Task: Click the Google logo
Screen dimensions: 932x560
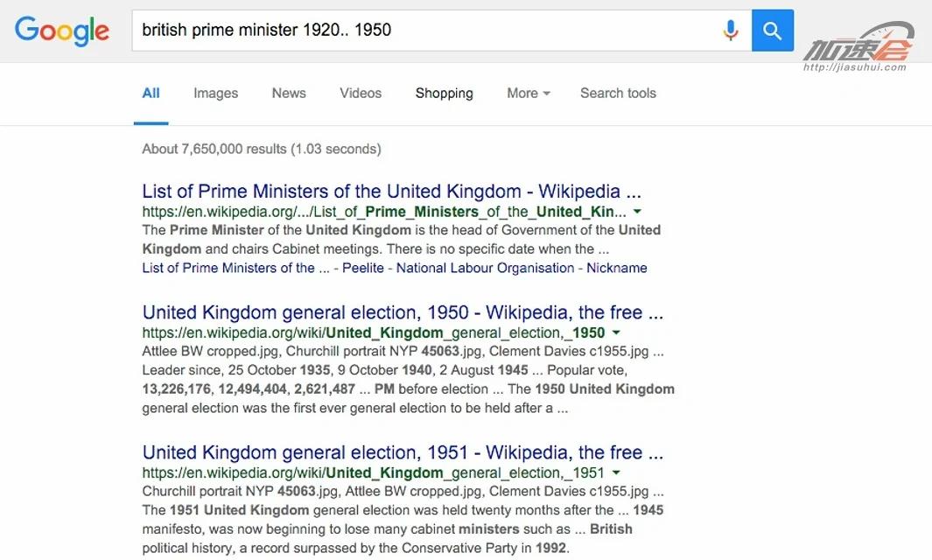Action: click(x=62, y=31)
